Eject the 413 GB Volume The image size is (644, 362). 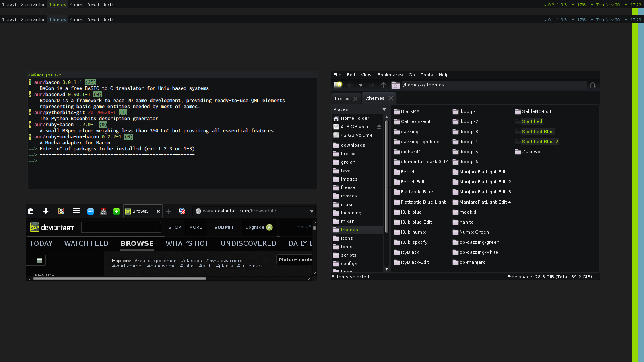click(x=379, y=127)
